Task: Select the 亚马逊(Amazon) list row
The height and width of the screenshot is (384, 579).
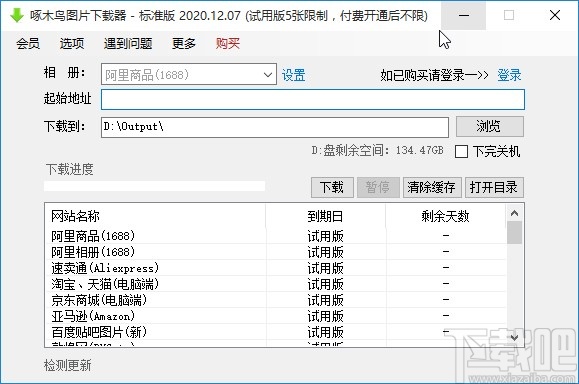Action: (275, 316)
